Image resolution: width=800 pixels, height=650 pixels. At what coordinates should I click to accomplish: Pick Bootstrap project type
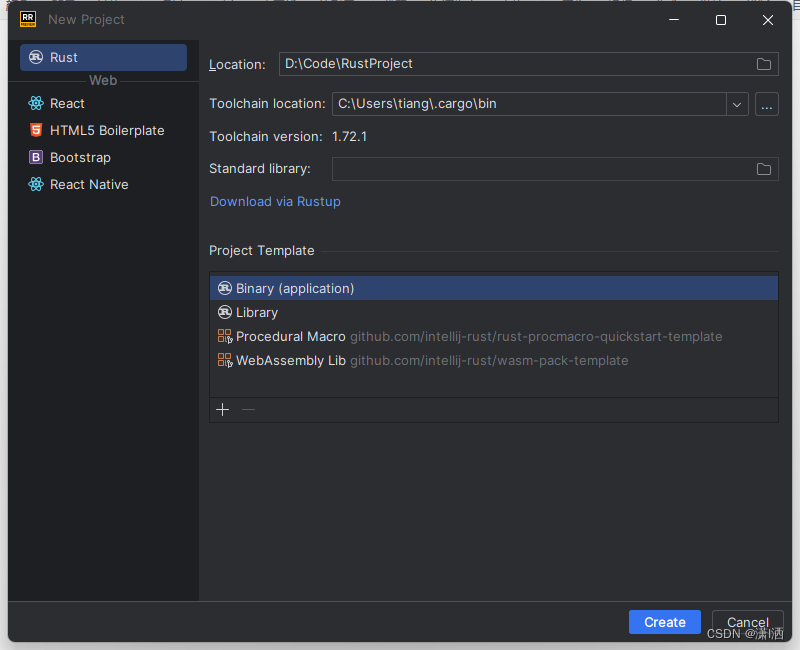(103, 158)
